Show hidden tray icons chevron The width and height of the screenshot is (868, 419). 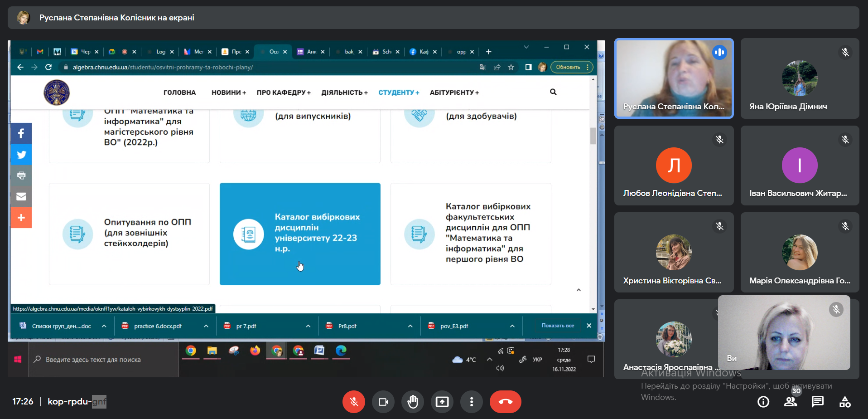(x=489, y=359)
